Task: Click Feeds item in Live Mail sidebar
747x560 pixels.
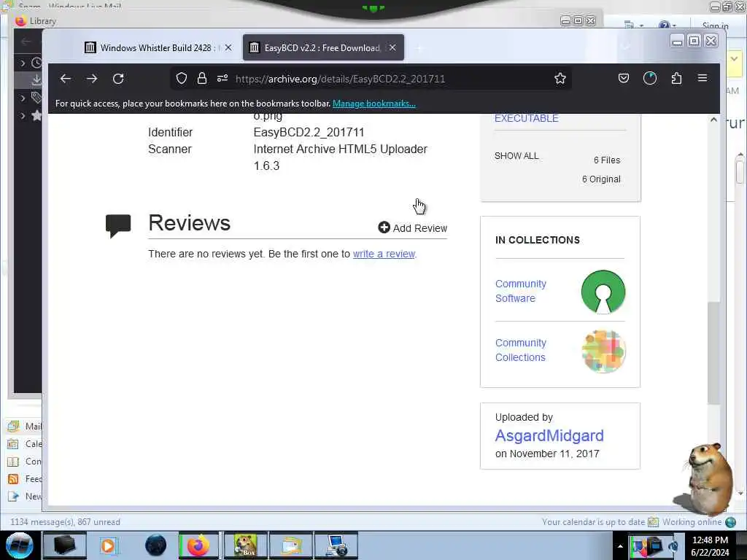Action: click(x=25, y=478)
